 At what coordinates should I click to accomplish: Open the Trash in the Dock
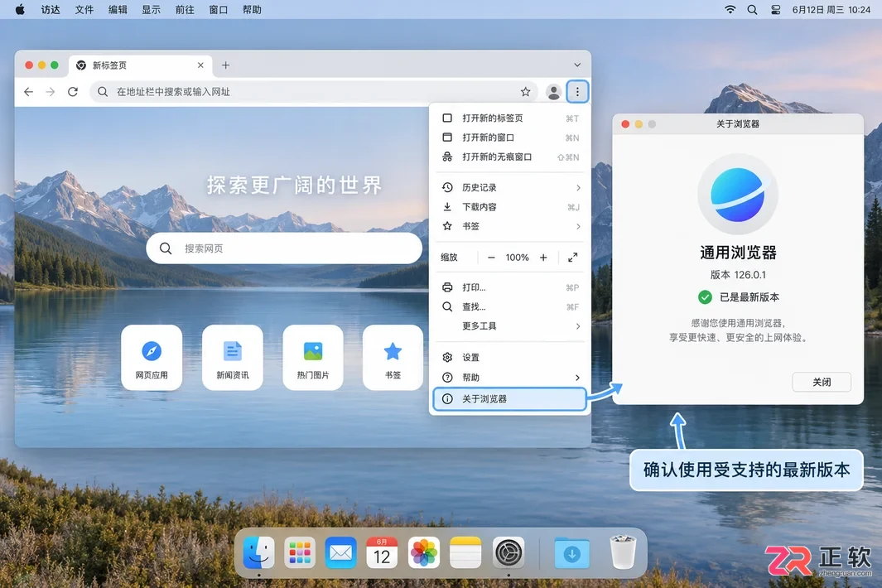(623, 552)
